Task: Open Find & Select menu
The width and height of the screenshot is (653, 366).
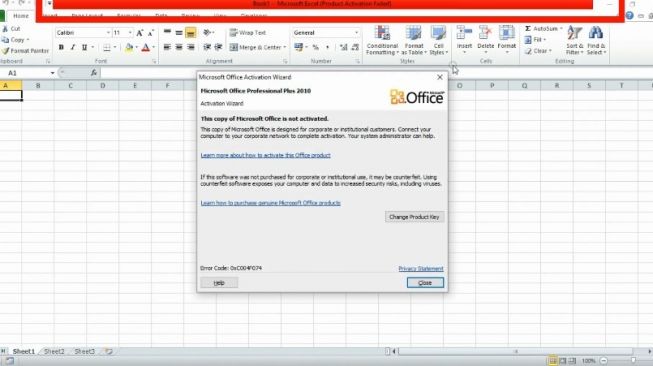Action: pyautogui.click(x=596, y=40)
